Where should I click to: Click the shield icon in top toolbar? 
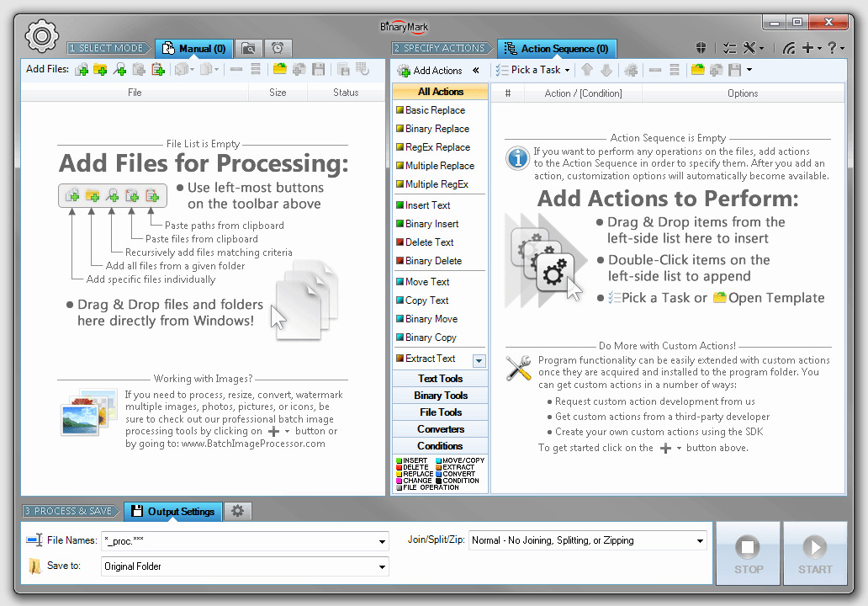click(701, 48)
